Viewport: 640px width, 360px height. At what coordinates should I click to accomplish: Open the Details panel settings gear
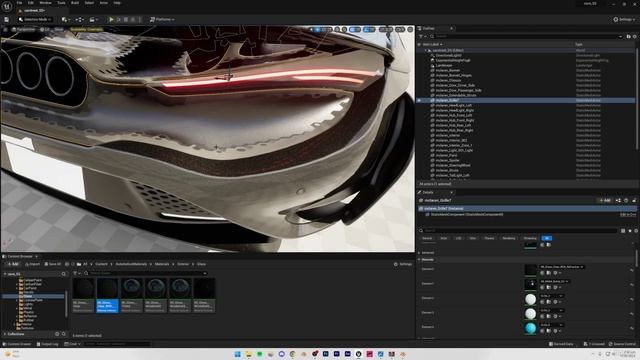[636, 231]
